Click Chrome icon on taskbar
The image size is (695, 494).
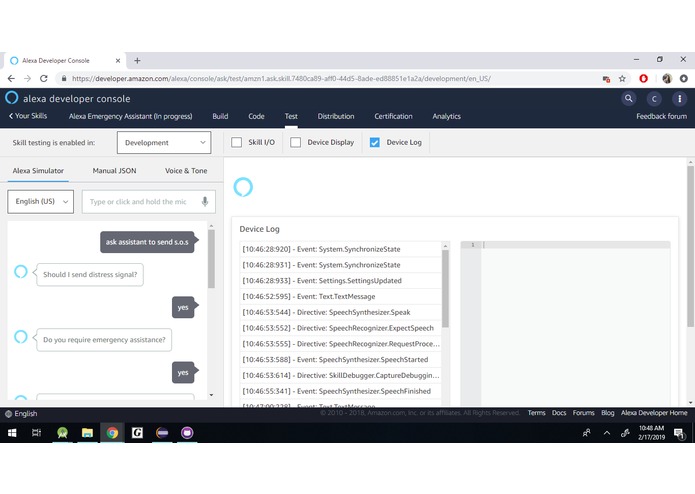pos(112,433)
